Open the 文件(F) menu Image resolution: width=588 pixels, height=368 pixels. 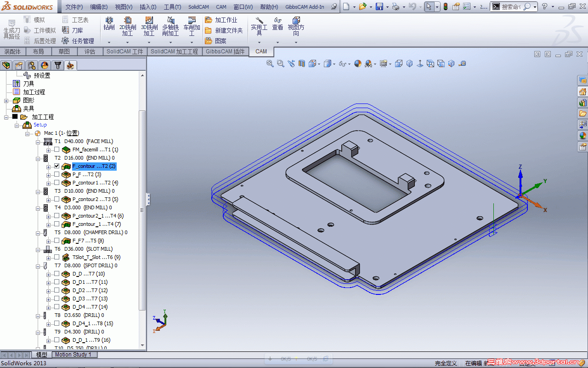(x=74, y=7)
